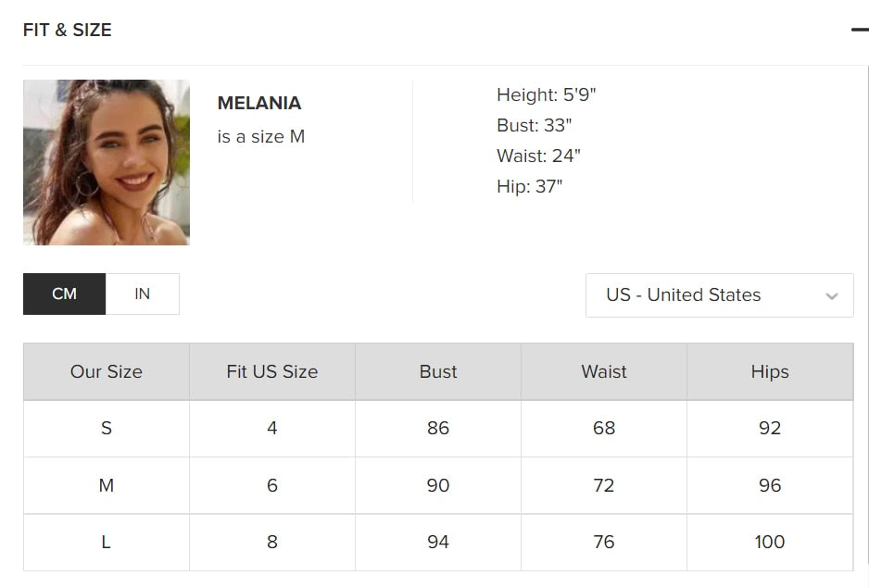The image size is (869, 588).
Task: Click the Hips column header
Action: (770, 371)
